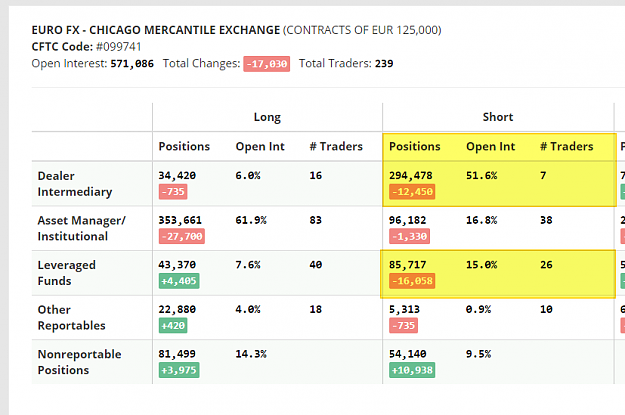Select the Dealer Intermediary row label
The height and width of the screenshot is (415, 625).
point(75,184)
